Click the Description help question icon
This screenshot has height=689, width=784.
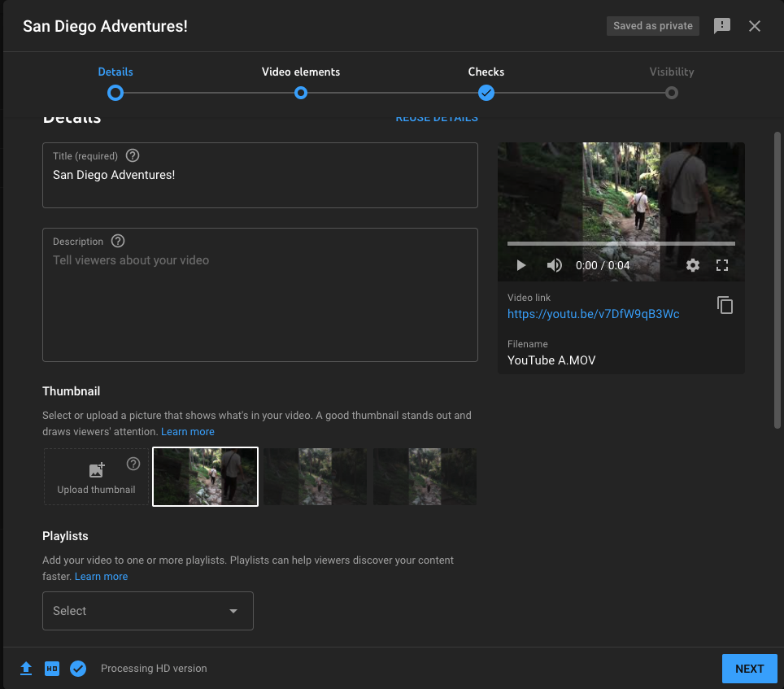[x=118, y=241]
